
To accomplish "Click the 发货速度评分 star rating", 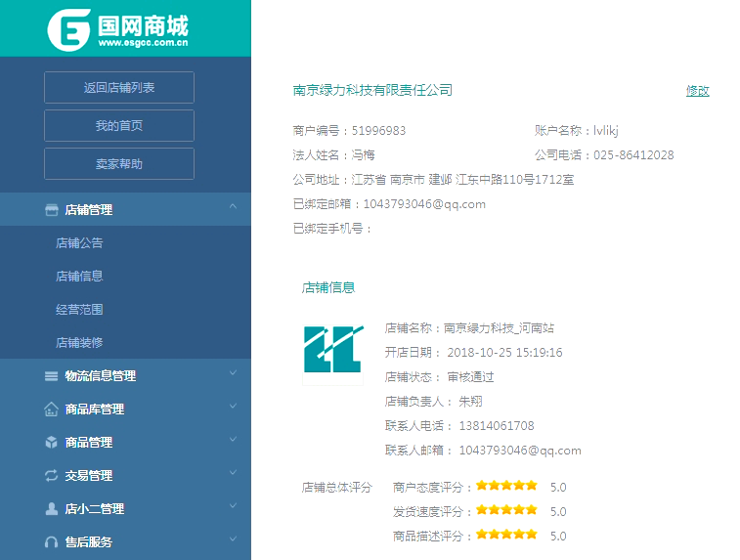I will pyautogui.click(x=506, y=510).
